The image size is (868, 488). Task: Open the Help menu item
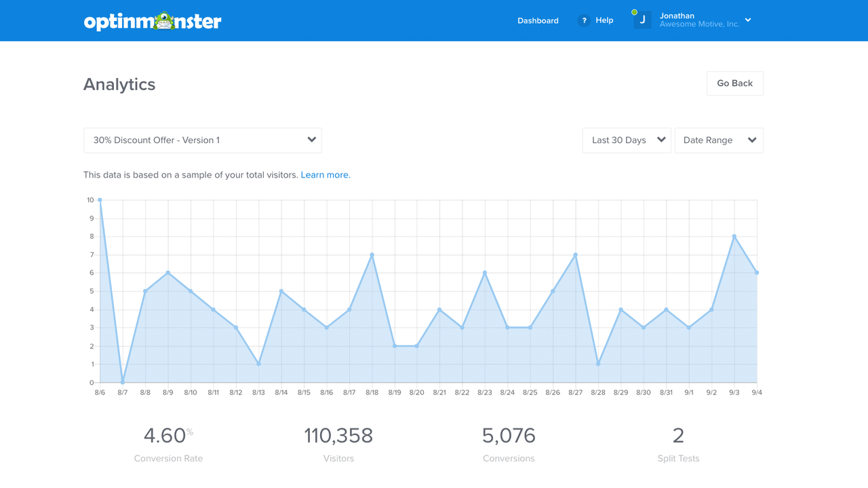coord(604,20)
